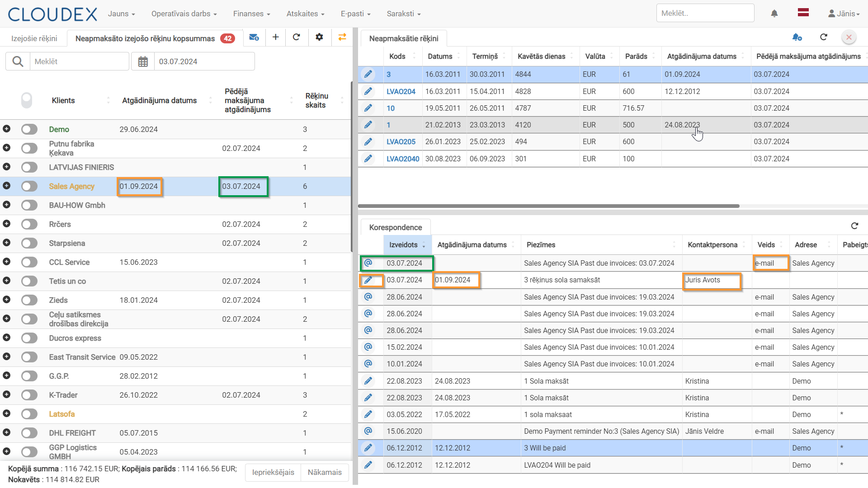Refresh the Neapmaksātie rēķini panel
Screen dimensions: 868x488
click(x=824, y=37)
